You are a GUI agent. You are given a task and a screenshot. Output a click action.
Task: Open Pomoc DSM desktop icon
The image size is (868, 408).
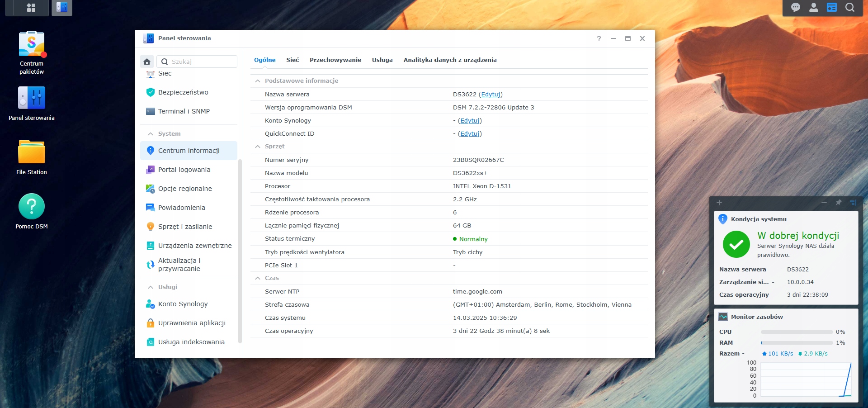[32, 212]
